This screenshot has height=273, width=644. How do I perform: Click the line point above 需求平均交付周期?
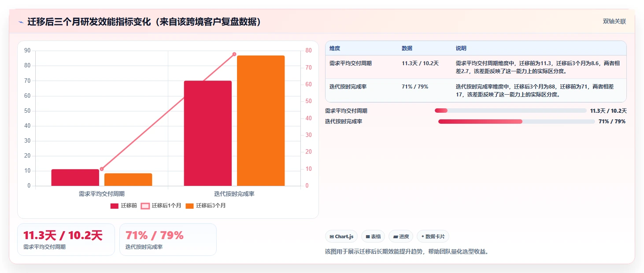tap(102, 169)
